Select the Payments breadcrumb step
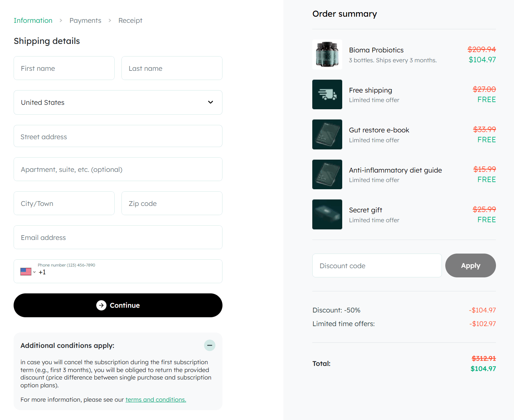Screen dimensions: 514x420 [x=85, y=20]
